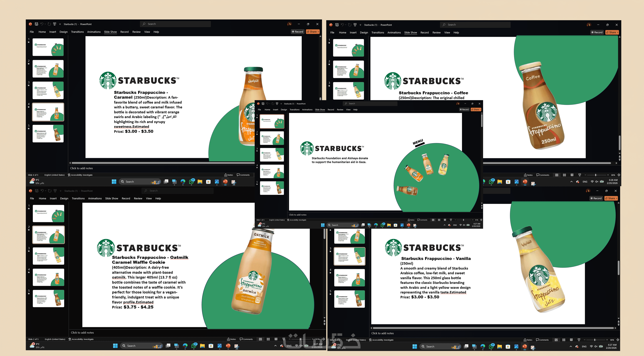Click Accessibility: Investigate in the Caramel window's status bar
The width and height of the screenshot is (644, 356).
click(x=80, y=175)
